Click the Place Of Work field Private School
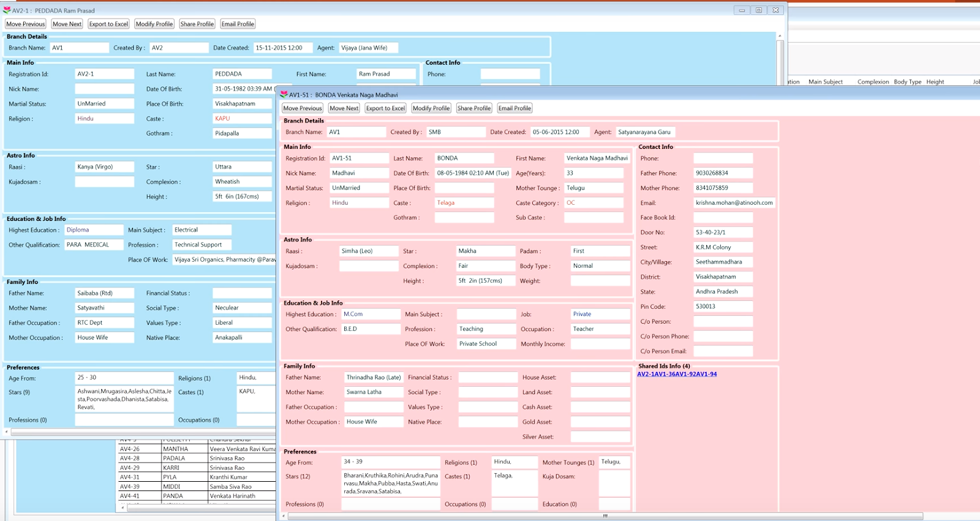The width and height of the screenshot is (980, 521). coord(486,344)
